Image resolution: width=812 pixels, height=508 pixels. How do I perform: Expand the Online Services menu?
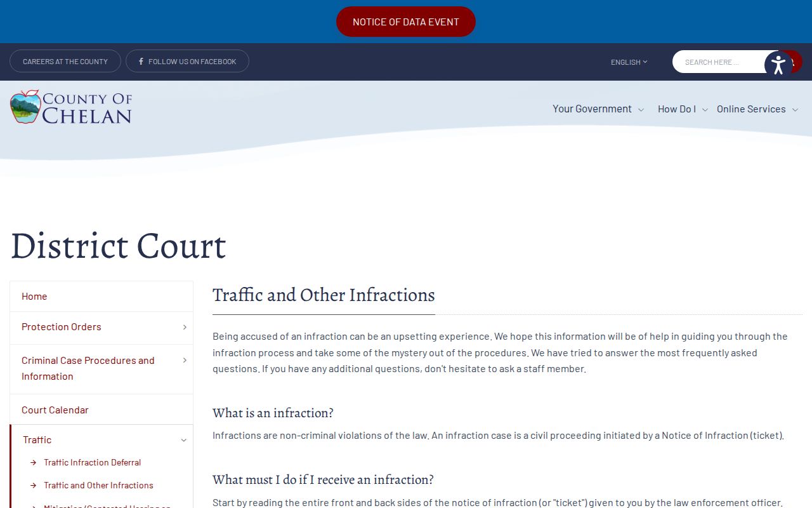pos(757,109)
